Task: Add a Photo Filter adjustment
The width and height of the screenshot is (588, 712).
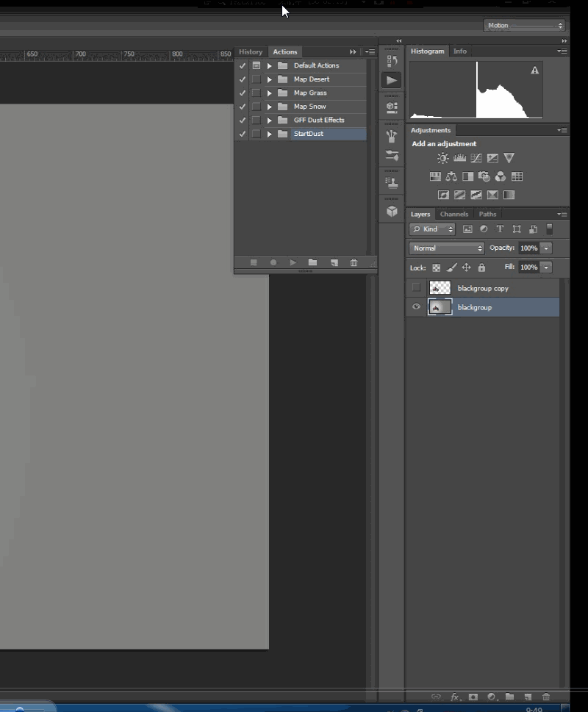Action: 484,176
